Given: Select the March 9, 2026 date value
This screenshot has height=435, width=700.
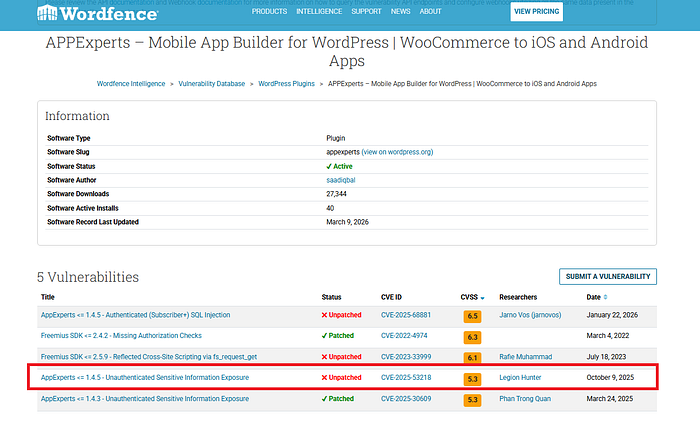Looking at the screenshot, I should click(347, 222).
